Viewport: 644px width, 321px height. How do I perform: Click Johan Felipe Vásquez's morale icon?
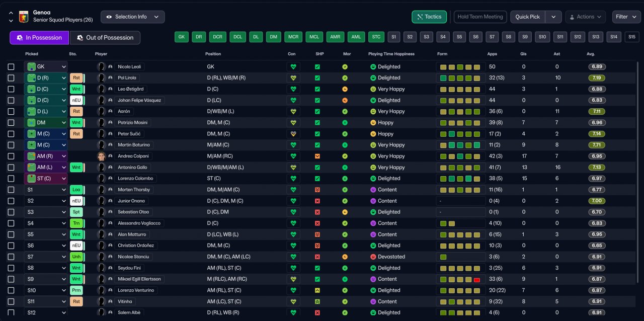(x=345, y=100)
